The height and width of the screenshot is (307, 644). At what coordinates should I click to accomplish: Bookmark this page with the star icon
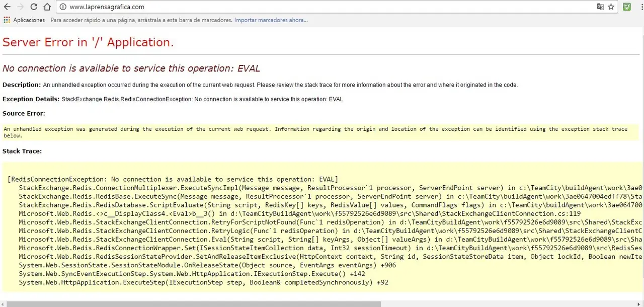click(611, 7)
